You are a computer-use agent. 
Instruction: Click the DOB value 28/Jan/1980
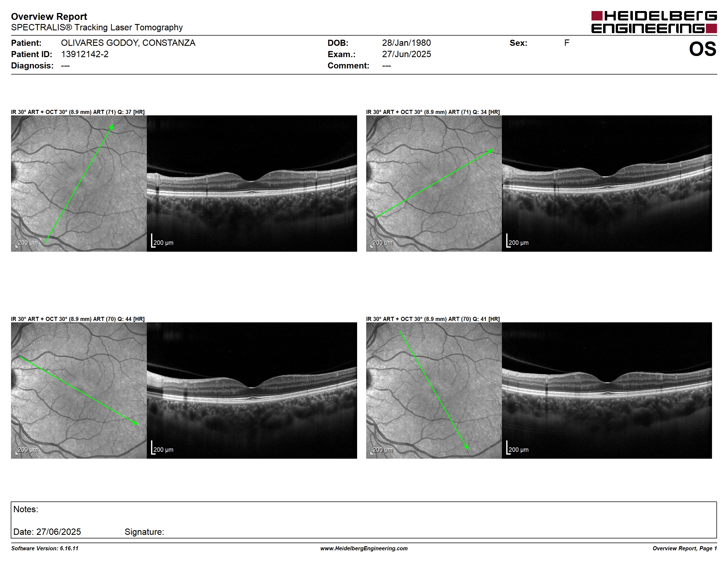click(406, 43)
